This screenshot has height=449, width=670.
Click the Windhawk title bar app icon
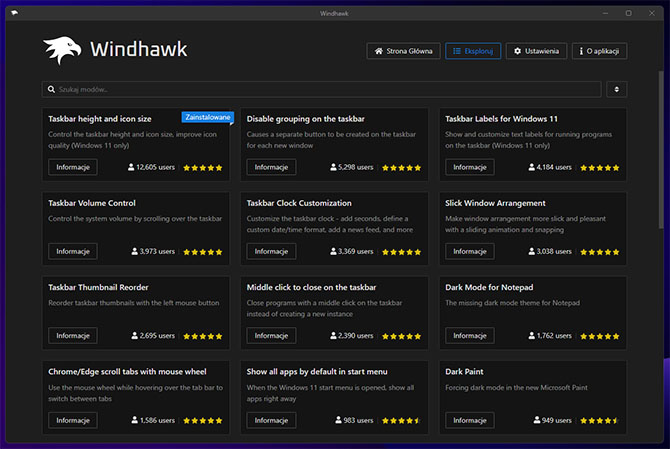[15, 13]
